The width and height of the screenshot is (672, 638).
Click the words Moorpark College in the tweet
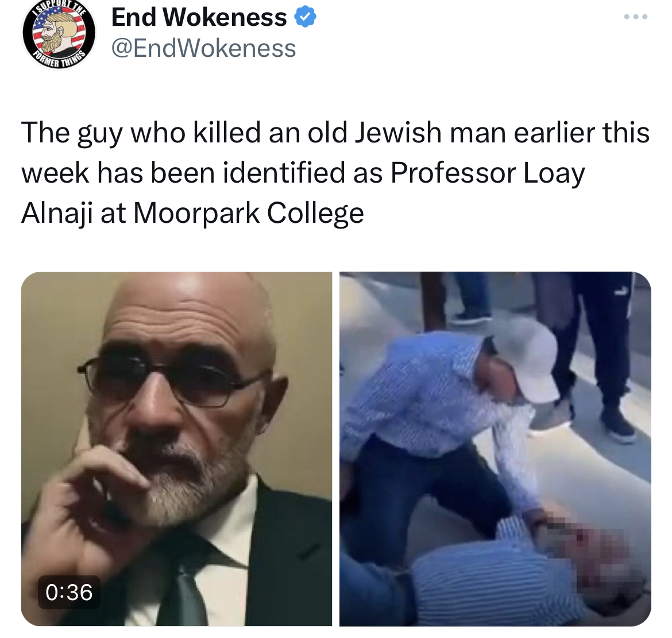[x=249, y=213]
